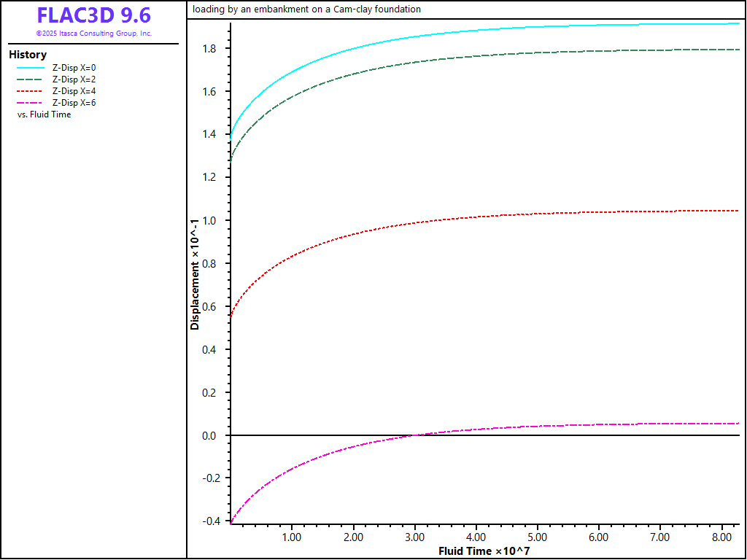Click the green dashed line sample in legend
This screenshot has height=560, width=747.
coord(31,79)
